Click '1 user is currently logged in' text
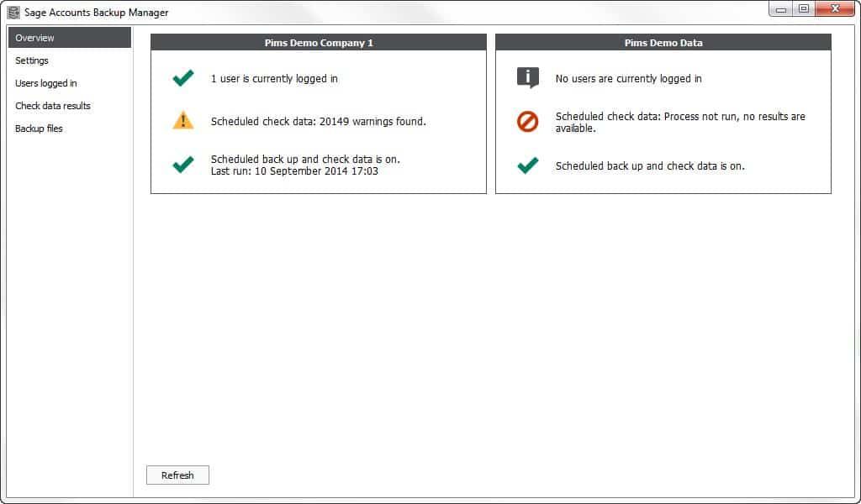The image size is (861, 504). [274, 78]
